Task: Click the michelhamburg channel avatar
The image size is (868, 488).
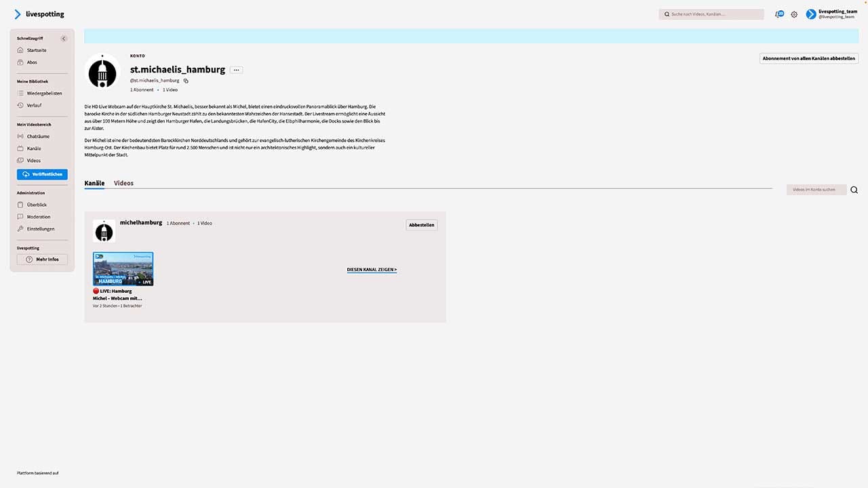Action: [104, 231]
